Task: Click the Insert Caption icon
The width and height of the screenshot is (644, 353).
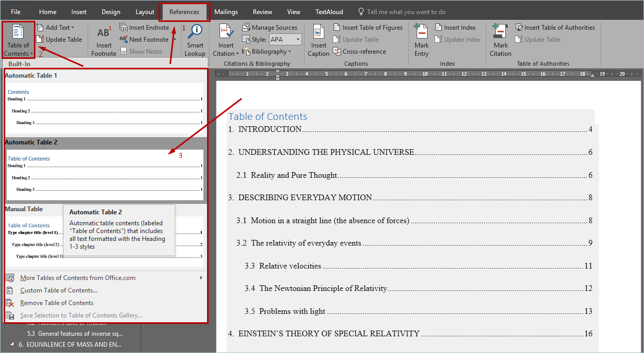Action: click(319, 33)
